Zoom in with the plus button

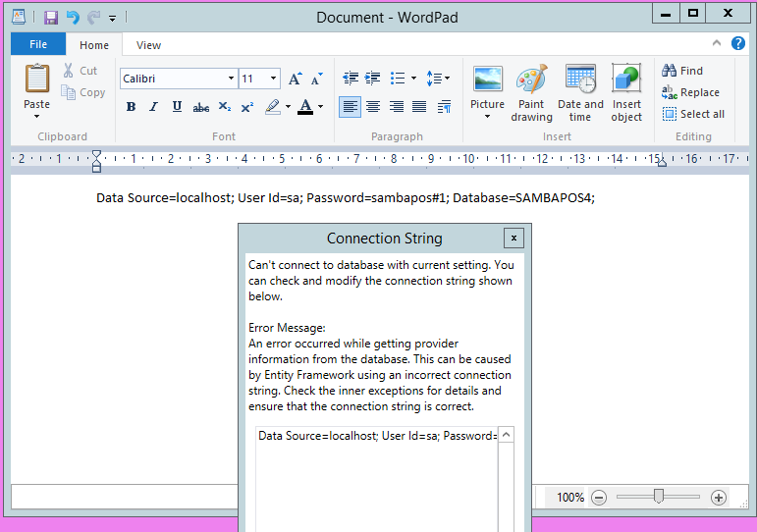(719, 498)
